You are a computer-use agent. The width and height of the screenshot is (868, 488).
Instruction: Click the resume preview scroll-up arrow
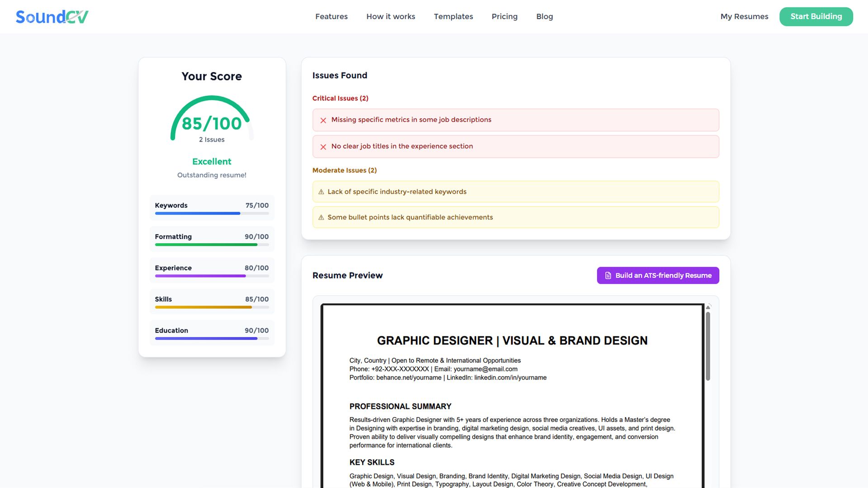[708, 307]
